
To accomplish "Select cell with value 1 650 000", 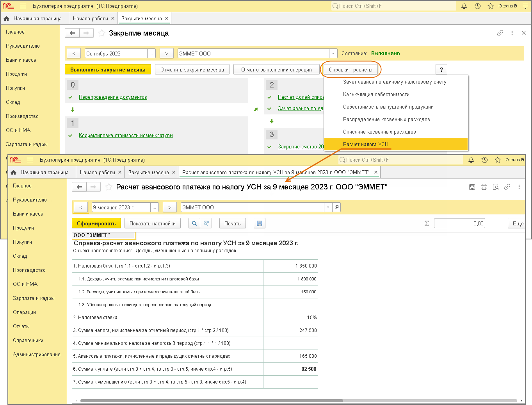I will pyautogui.click(x=291, y=266).
